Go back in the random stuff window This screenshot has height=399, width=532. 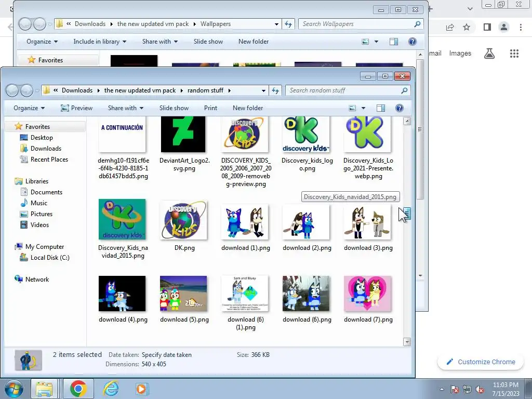click(x=12, y=90)
